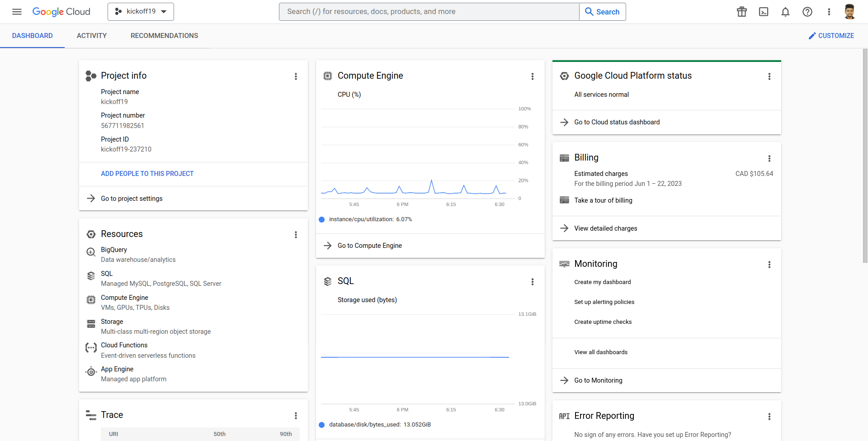Open the top bar more options menu

point(829,12)
